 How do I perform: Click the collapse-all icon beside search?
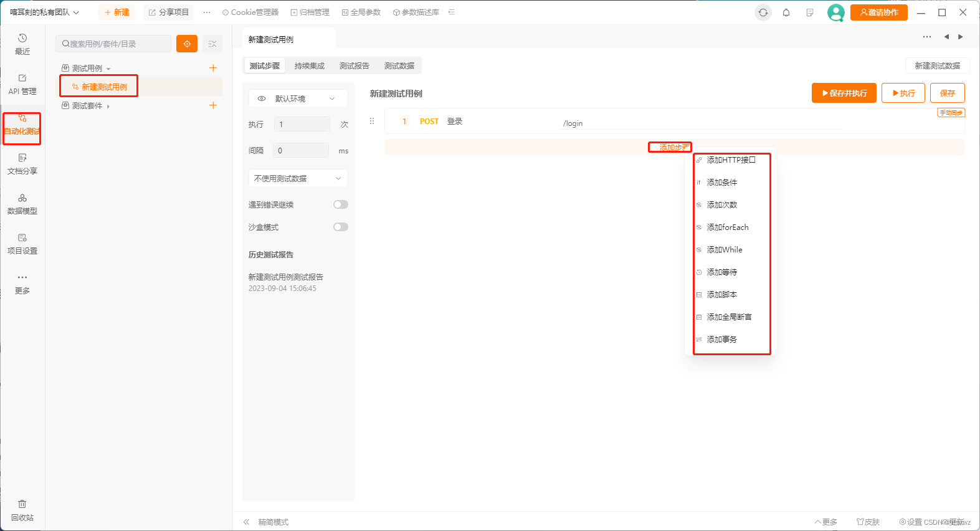(212, 44)
